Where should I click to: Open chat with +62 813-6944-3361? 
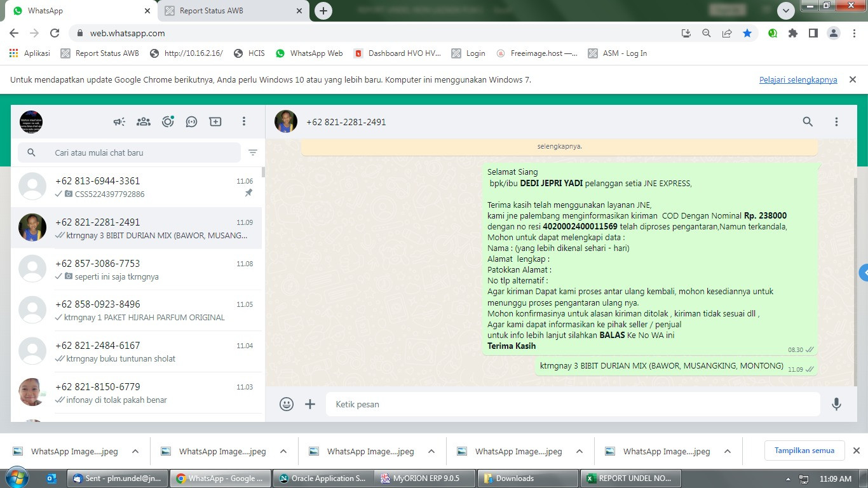[x=136, y=187]
